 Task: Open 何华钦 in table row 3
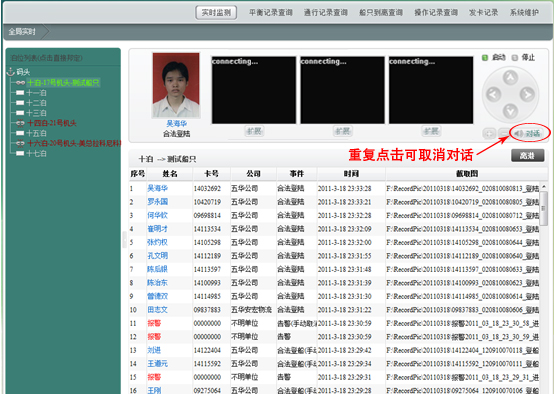[158, 215]
